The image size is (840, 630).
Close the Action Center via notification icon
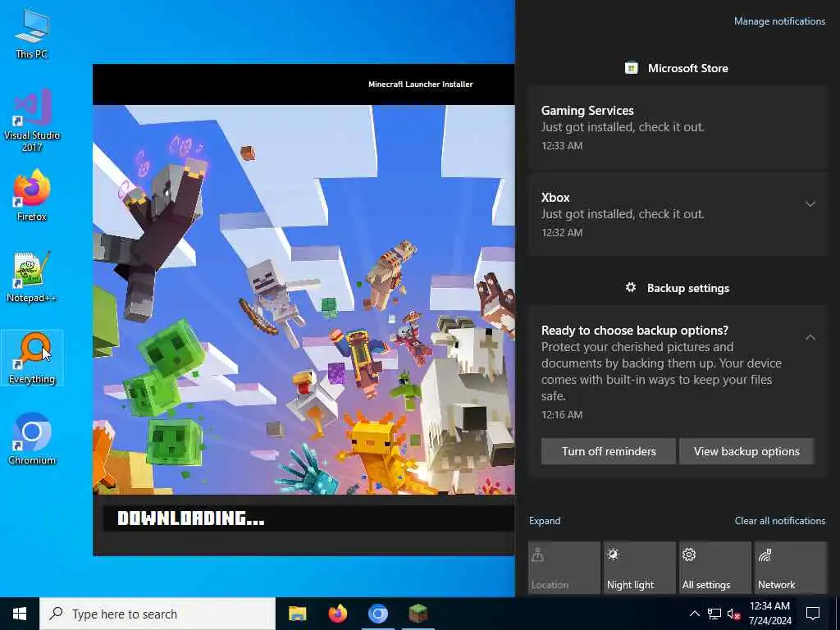813,614
